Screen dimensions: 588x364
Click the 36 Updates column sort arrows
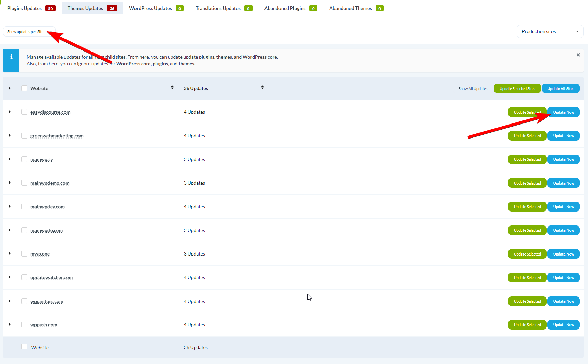(262, 87)
